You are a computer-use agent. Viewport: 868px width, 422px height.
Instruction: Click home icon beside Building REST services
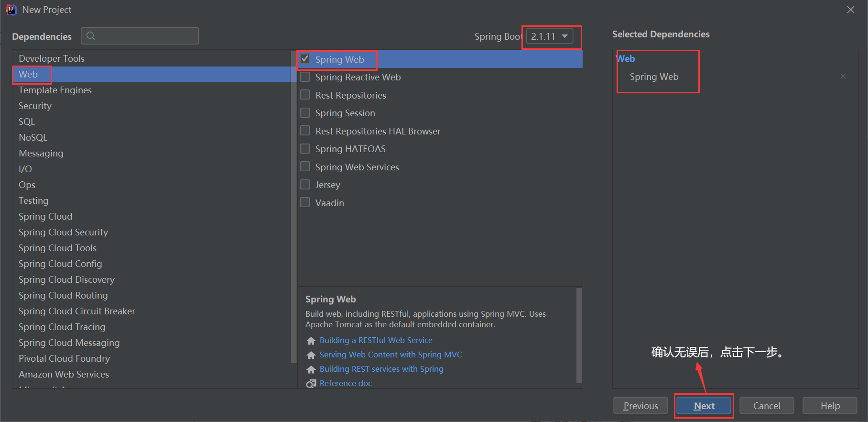[x=311, y=369]
